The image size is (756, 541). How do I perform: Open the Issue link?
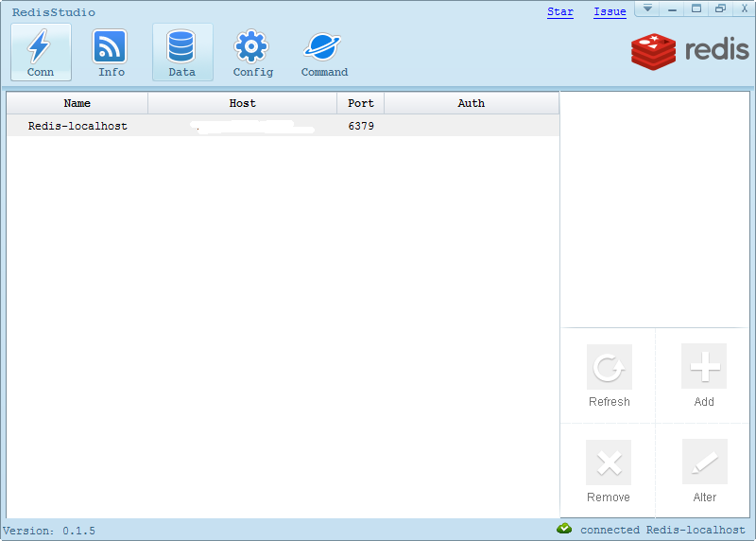[610, 12]
